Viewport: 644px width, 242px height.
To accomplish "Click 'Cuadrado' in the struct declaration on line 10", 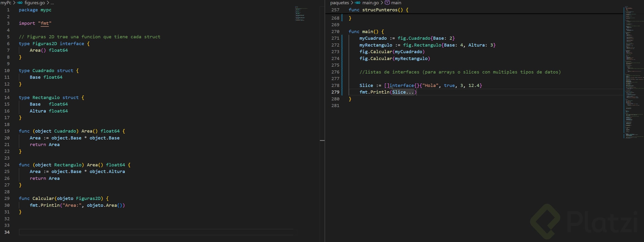I will click(43, 71).
